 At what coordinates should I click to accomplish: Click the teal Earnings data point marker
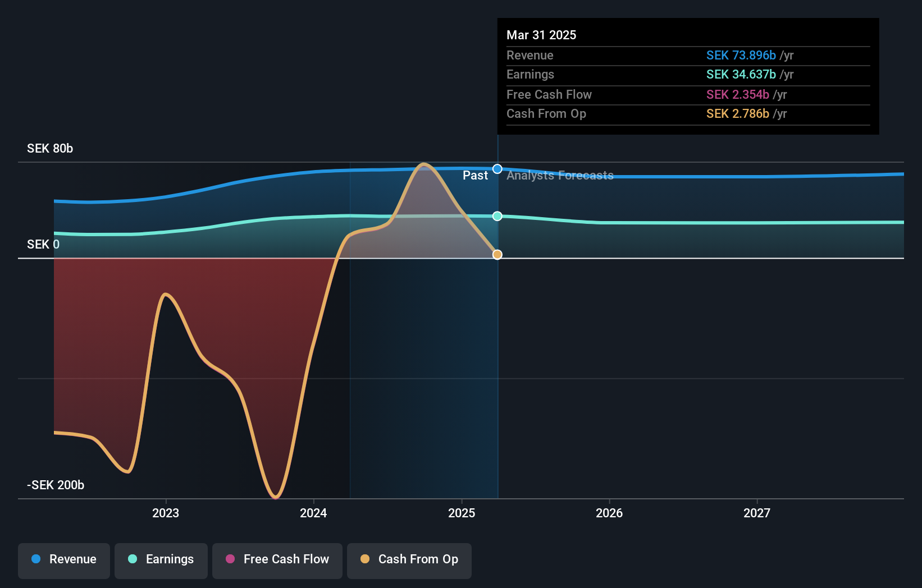point(497,216)
